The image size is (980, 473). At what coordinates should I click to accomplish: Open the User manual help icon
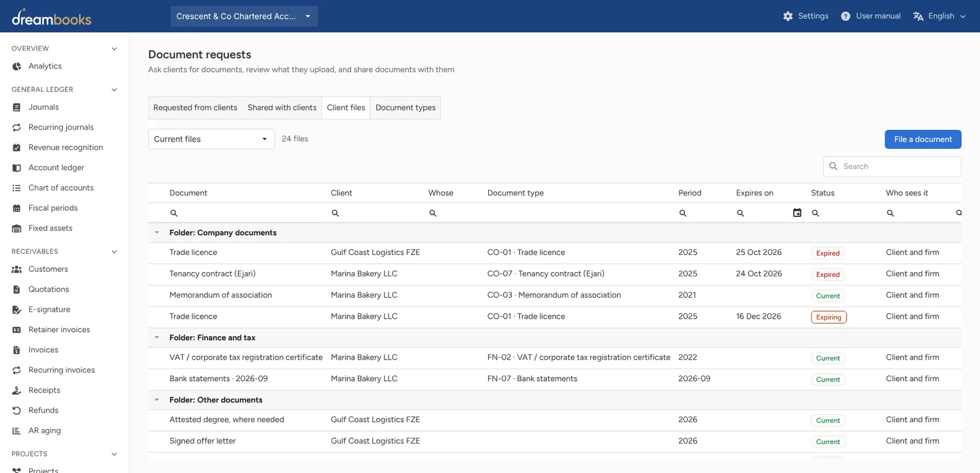845,17
